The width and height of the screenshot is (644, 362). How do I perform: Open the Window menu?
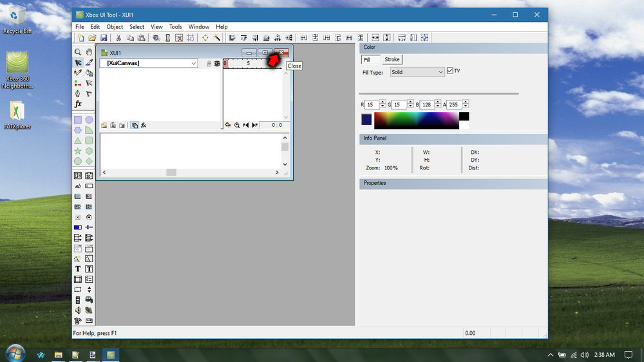click(199, 26)
